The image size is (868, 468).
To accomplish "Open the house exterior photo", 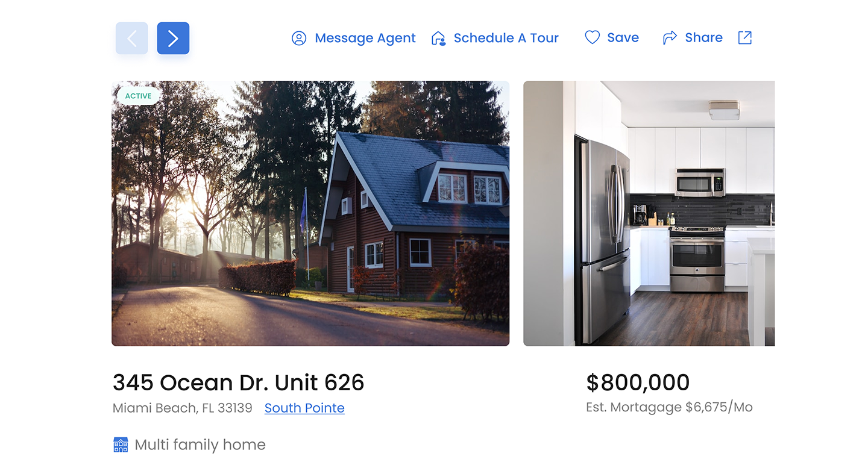I will point(310,213).
